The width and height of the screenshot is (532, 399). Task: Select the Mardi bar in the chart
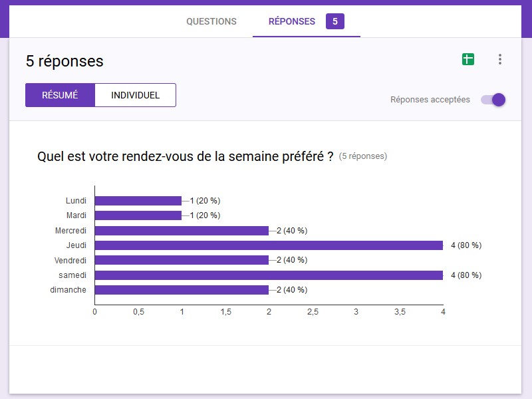(x=138, y=215)
